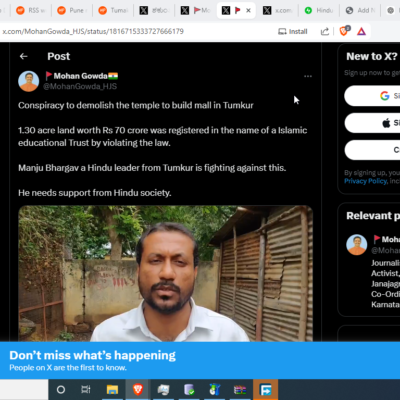Share this page via address bar icon
Image resolution: width=400 pixels, height=400 pixels.
coord(325,31)
